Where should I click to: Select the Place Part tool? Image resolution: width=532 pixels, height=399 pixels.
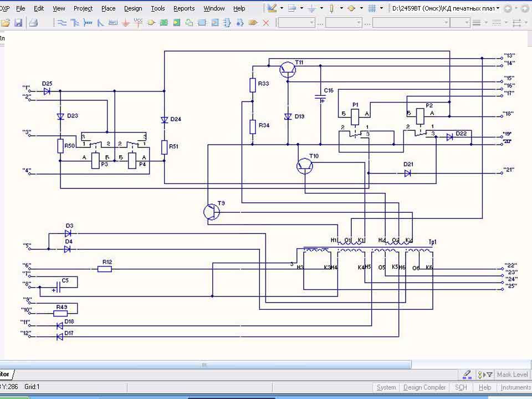pyautogui.click(x=151, y=23)
